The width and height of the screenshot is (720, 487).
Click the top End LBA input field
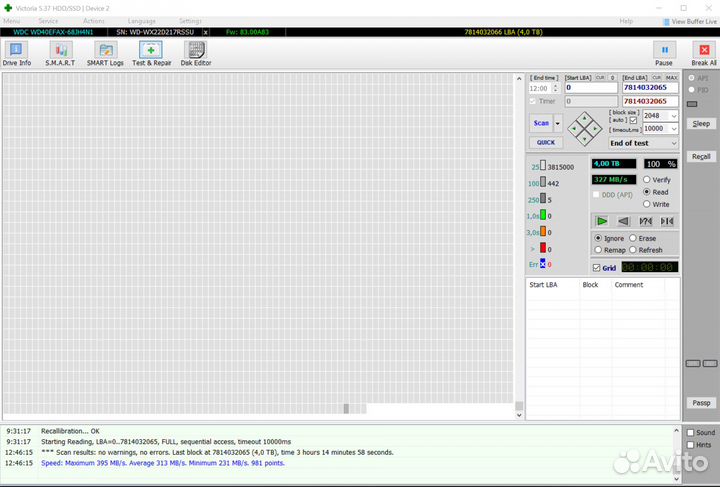650,88
